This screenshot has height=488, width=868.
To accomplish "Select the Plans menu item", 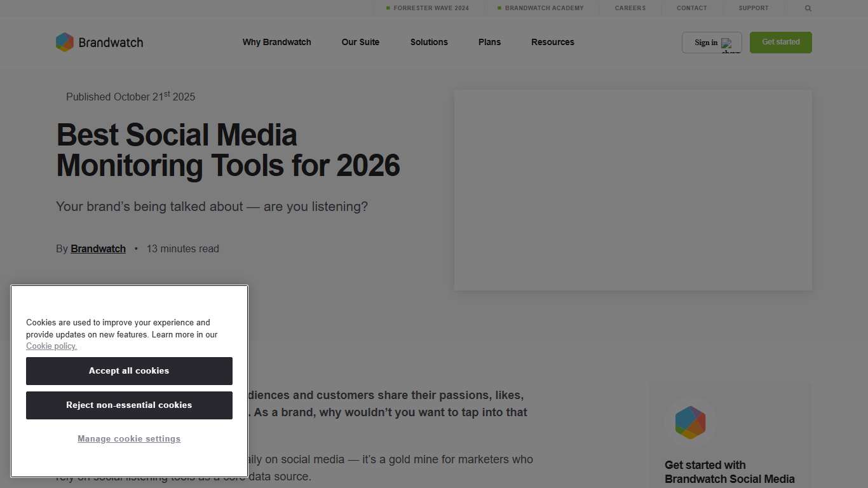I will (x=489, y=42).
